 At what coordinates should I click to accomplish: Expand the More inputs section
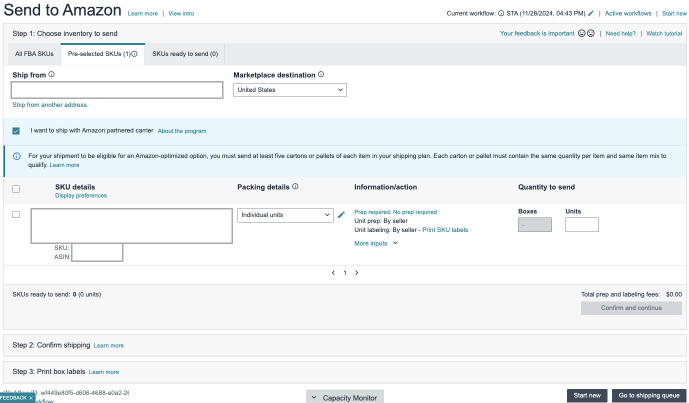[376, 243]
